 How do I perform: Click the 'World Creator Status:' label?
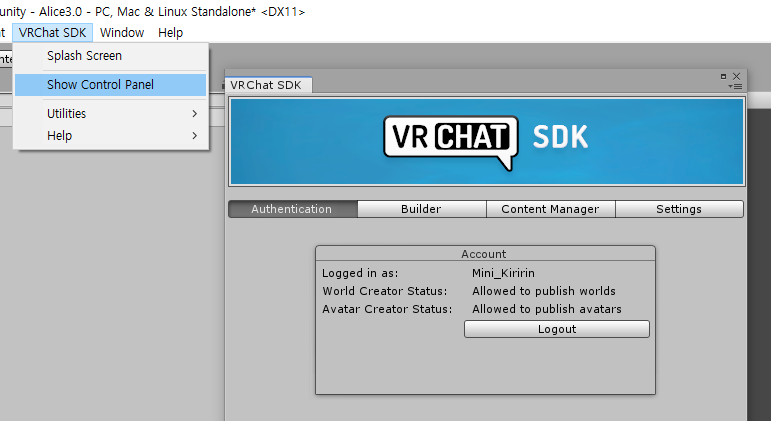(x=385, y=291)
